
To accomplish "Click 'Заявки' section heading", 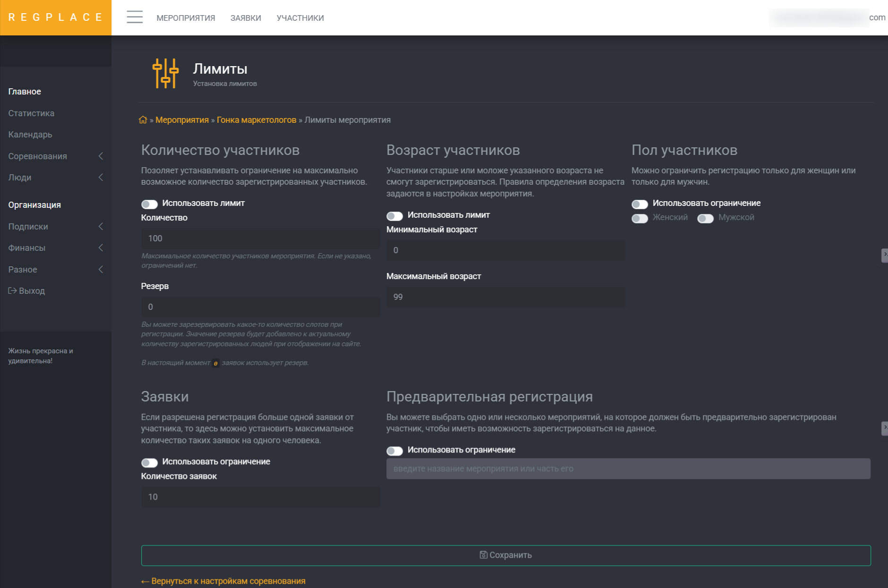I will click(165, 397).
